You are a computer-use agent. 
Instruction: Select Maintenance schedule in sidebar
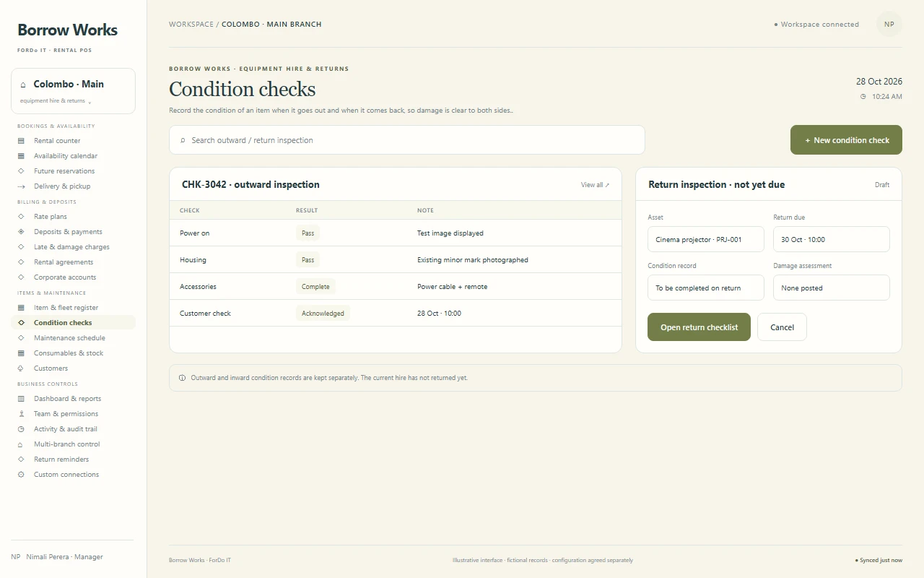(x=73, y=338)
